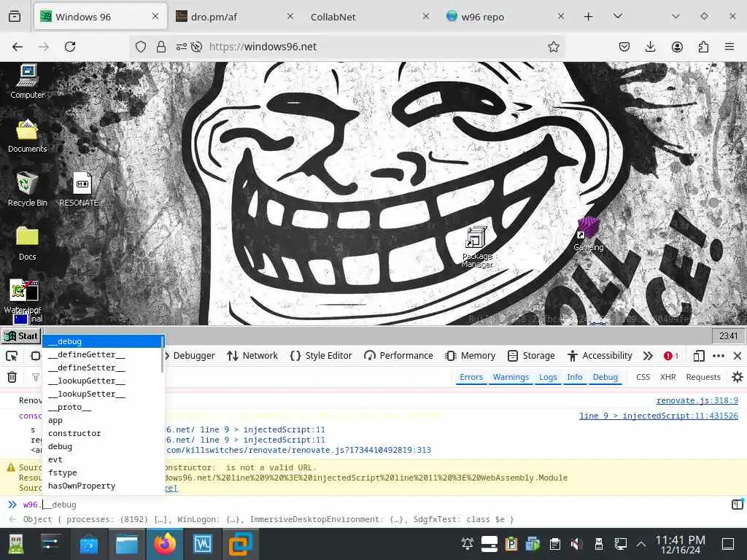Toggle the Logs console filter
The image size is (747, 560).
click(x=548, y=377)
